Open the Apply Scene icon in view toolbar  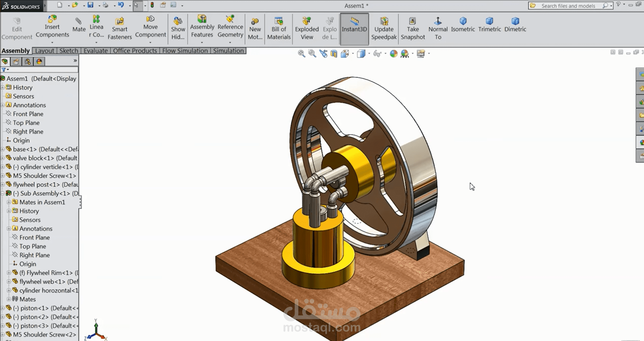[405, 53]
